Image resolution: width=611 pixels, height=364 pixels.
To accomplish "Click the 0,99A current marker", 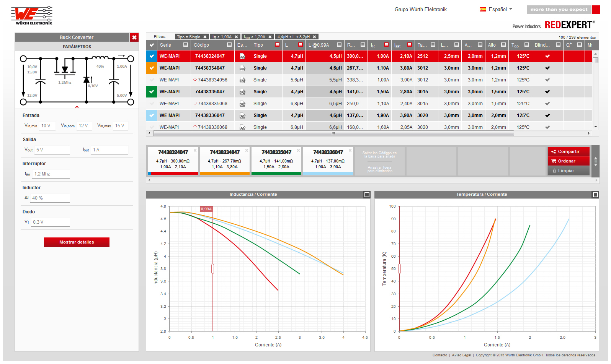I will [x=206, y=209].
